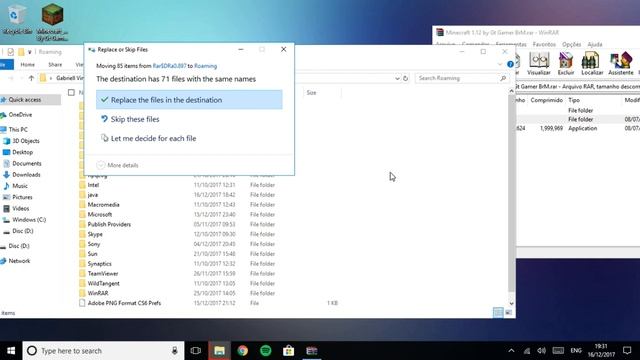This screenshot has width=640, height=360.
Task: Open 3D Objects in navigation pane
Action: click(26, 141)
